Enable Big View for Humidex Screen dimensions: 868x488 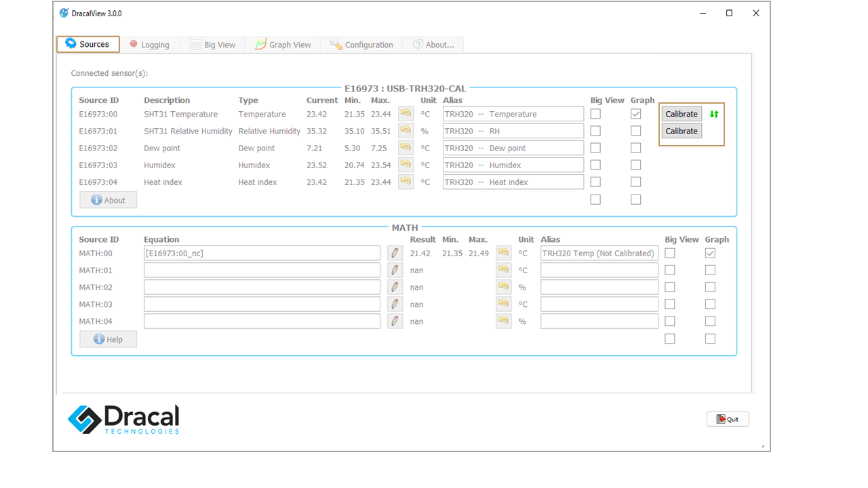[x=595, y=165]
